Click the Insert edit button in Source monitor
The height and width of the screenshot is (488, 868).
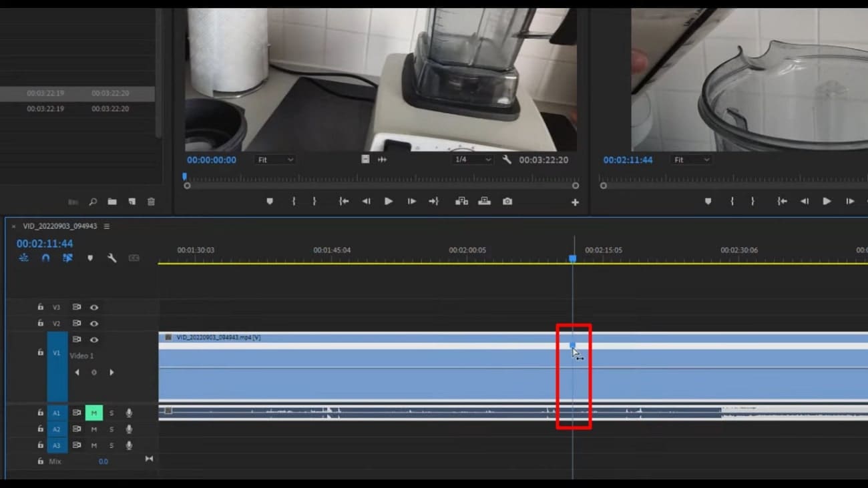[x=461, y=201]
